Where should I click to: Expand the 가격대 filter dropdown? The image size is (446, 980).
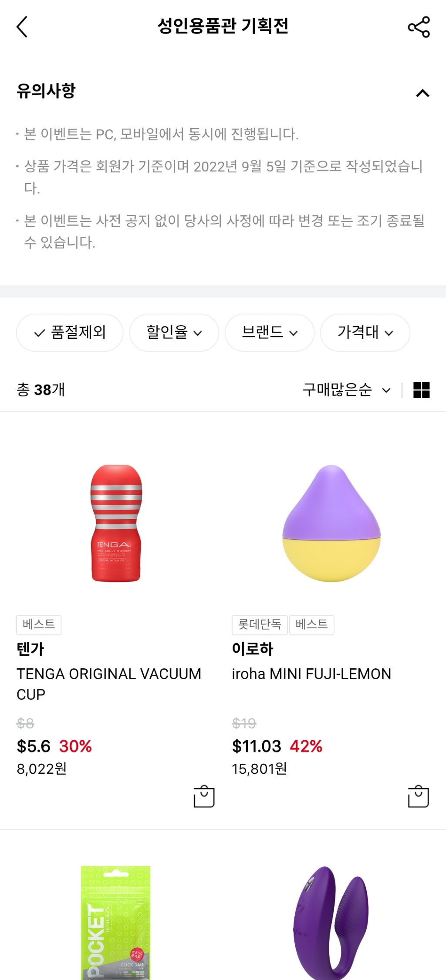tap(365, 333)
